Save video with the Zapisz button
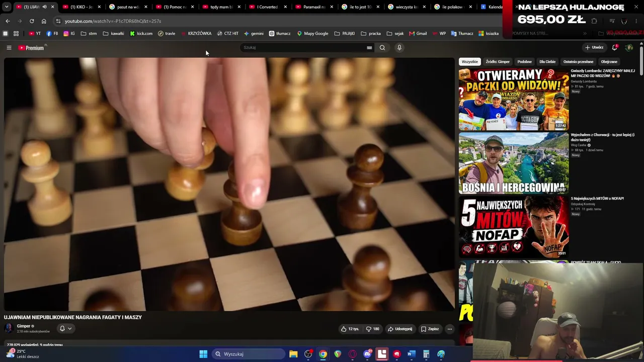Viewport: 644px width, 362px height. (430, 329)
